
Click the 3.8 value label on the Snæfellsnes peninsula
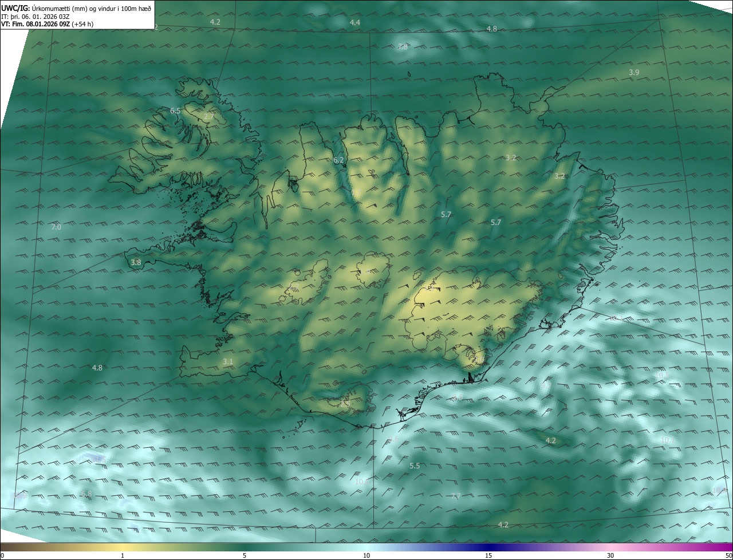coord(136,263)
